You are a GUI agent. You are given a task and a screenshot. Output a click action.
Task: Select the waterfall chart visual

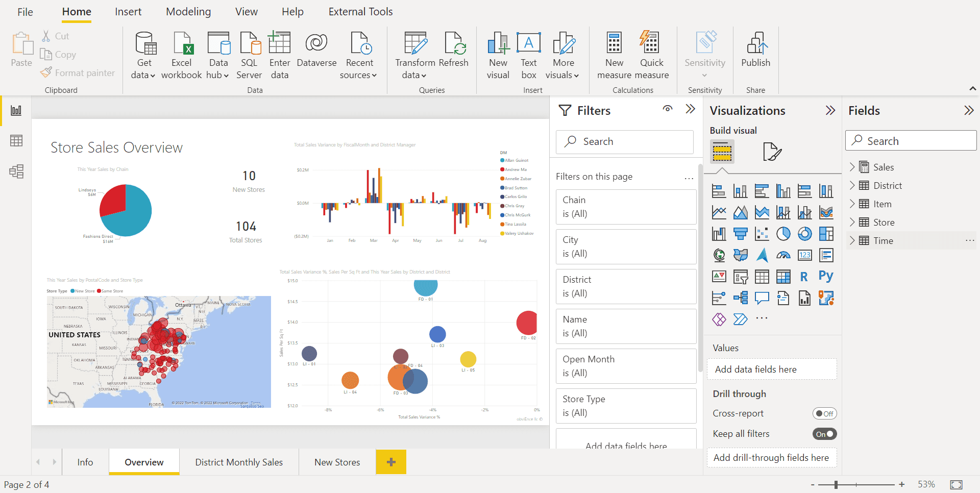[x=719, y=234]
